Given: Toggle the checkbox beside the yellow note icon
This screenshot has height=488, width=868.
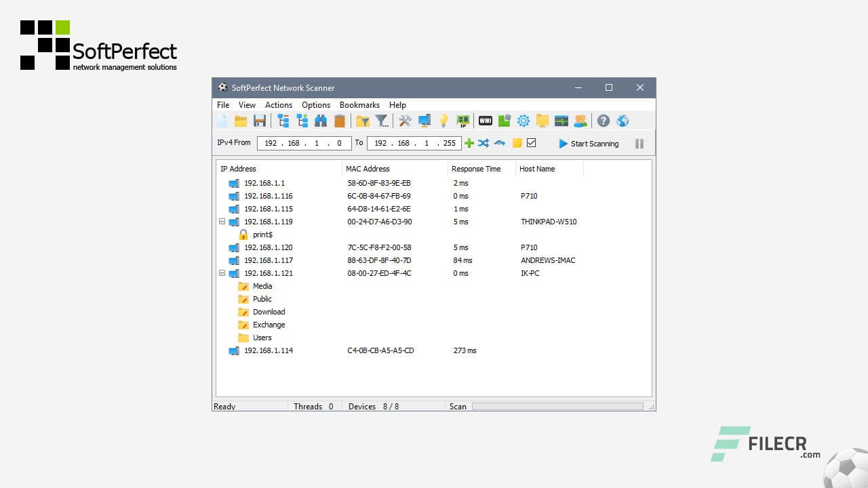Looking at the screenshot, I should tap(531, 143).
